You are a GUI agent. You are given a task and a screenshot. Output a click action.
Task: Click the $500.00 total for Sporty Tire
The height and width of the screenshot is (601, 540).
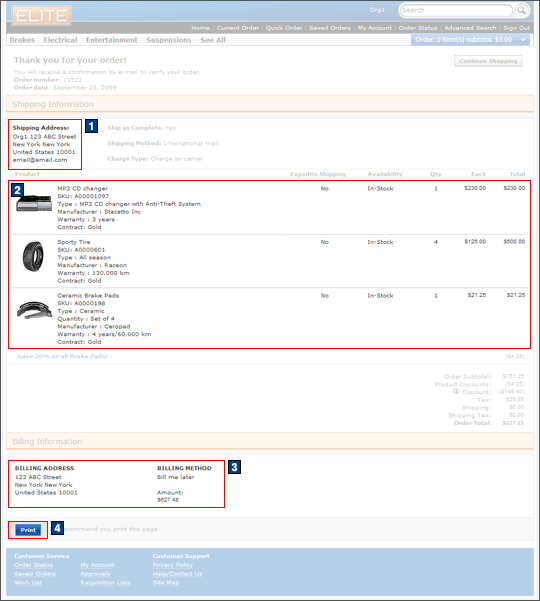coord(514,241)
